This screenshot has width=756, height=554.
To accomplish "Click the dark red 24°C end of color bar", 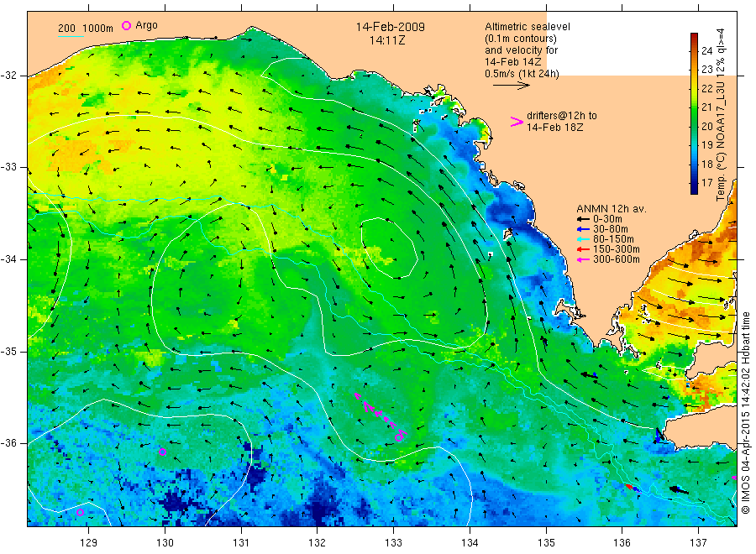I will coord(694,38).
